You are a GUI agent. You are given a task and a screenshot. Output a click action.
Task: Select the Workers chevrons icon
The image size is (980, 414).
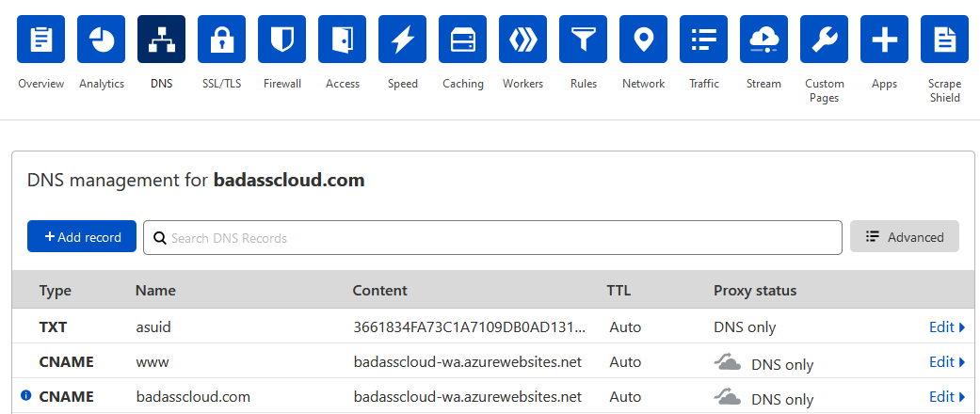click(x=523, y=40)
